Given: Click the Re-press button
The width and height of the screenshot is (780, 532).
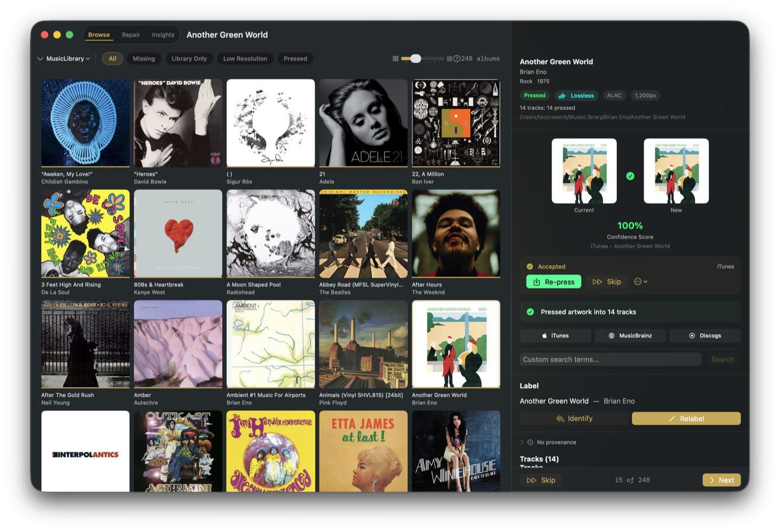Looking at the screenshot, I should (x=553, y=281).
